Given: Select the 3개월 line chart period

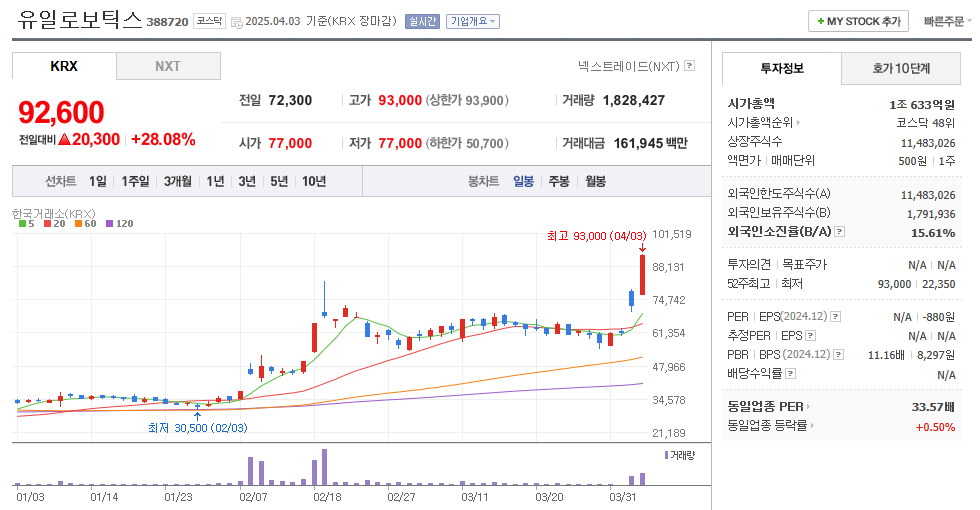Looking at the screenshot, I should (x=178, y=181).
